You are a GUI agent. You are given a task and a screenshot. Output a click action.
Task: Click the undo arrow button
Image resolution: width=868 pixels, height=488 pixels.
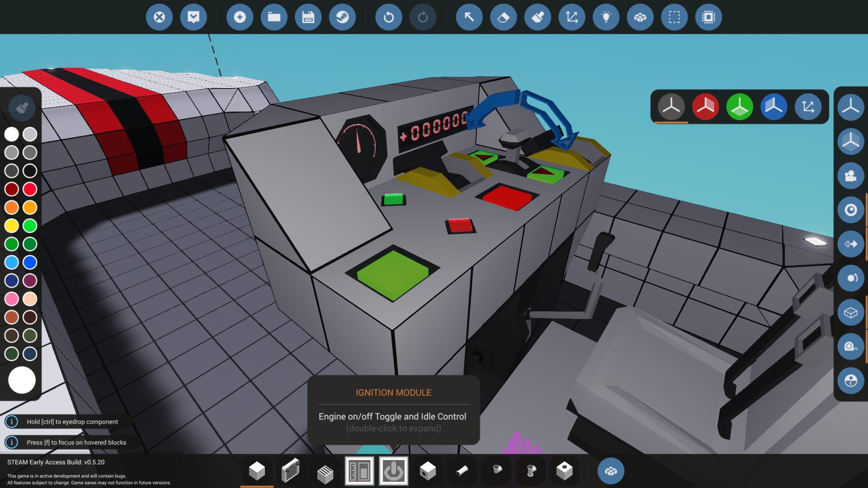[x=388, y=17]
